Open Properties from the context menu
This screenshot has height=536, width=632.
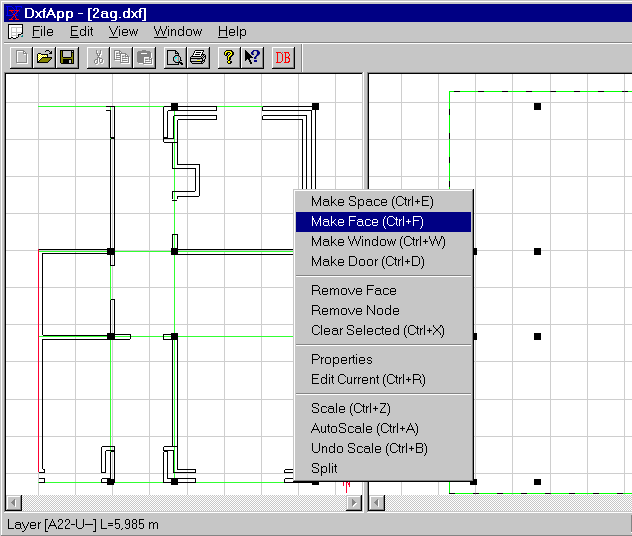(x=383, y=359)
